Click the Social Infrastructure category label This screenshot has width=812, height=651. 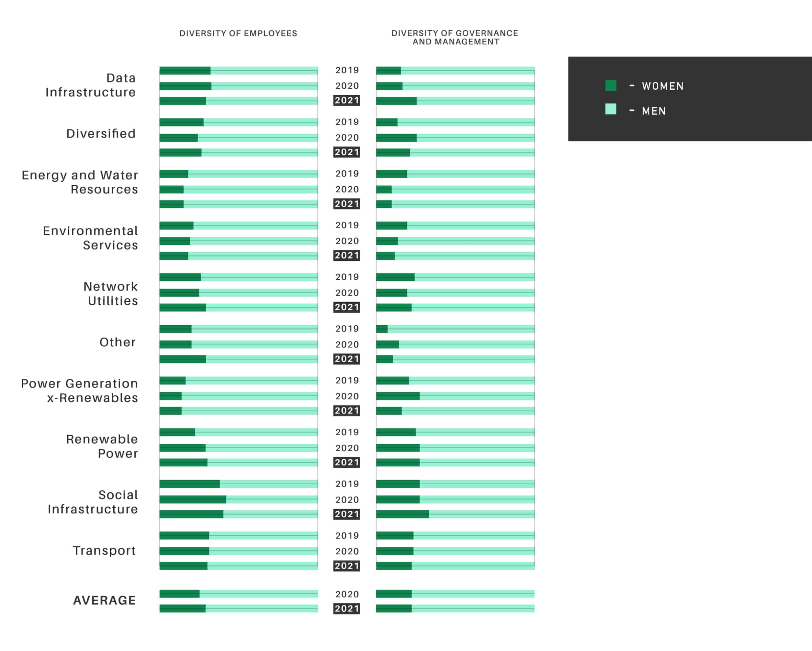pos(93,502)
